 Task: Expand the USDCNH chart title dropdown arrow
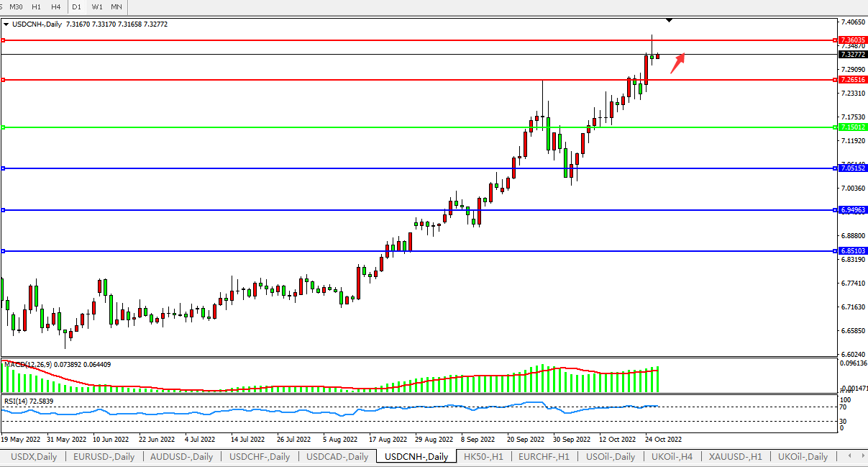point(6,24)
